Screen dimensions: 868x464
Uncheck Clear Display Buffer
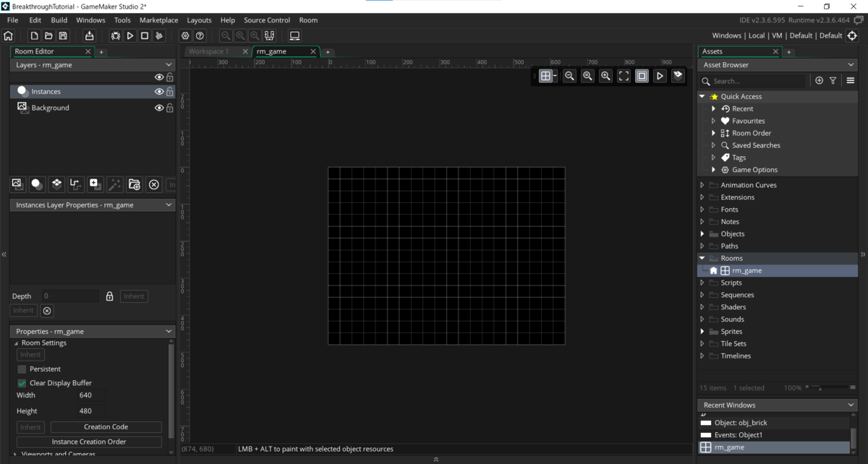click(x=22, y=382)
